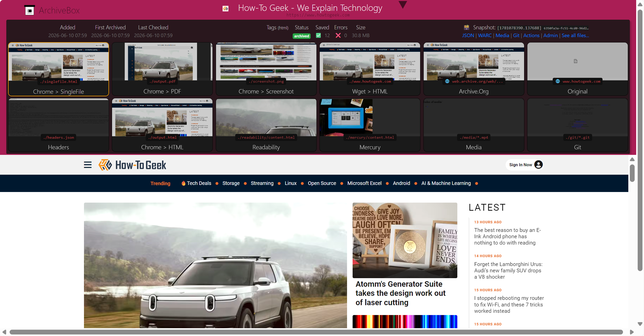Viewport: 644px width, 336px height.
Task: Open See all files link
Action: (575, 35)
